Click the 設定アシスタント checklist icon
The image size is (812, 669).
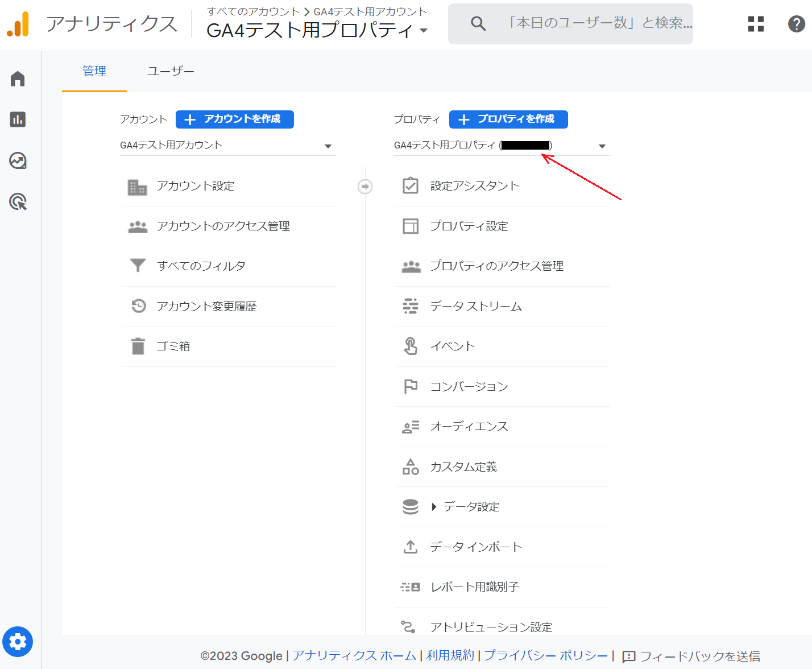coord(411,186)
